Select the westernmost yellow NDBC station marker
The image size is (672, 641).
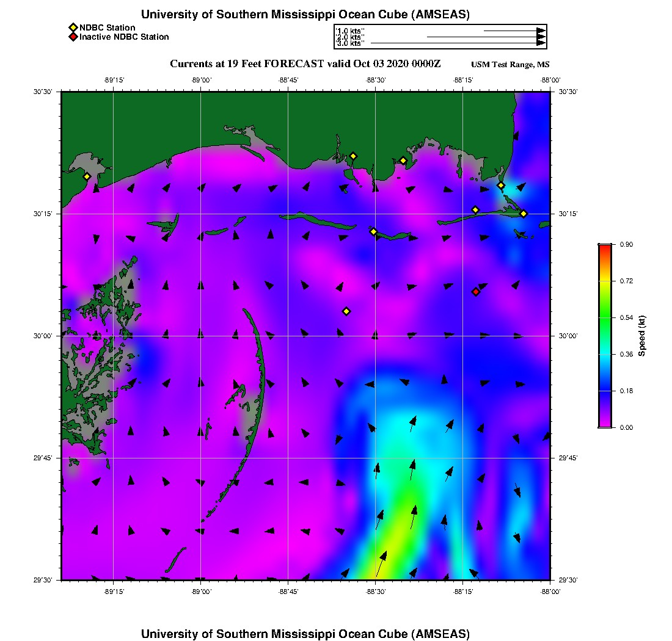[x=87, y=176]
